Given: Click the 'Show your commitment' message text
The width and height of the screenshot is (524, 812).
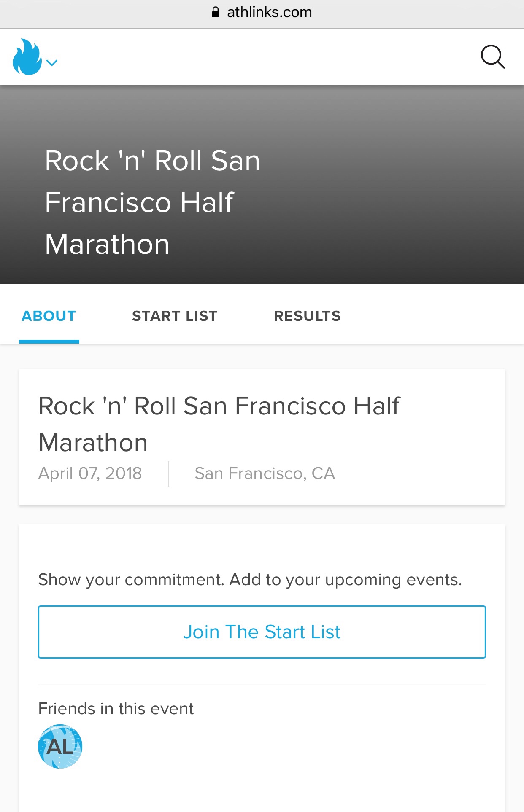Looking at the screenshot, I should 250,580.
